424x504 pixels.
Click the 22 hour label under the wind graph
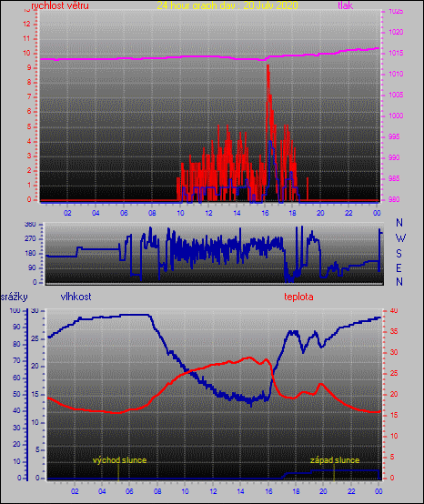(348, 213)
